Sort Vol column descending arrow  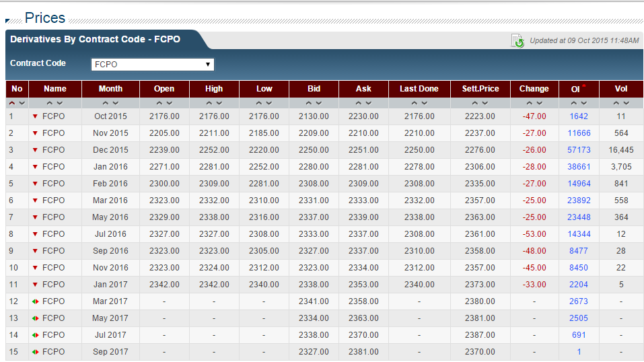[x=627, y=103]
